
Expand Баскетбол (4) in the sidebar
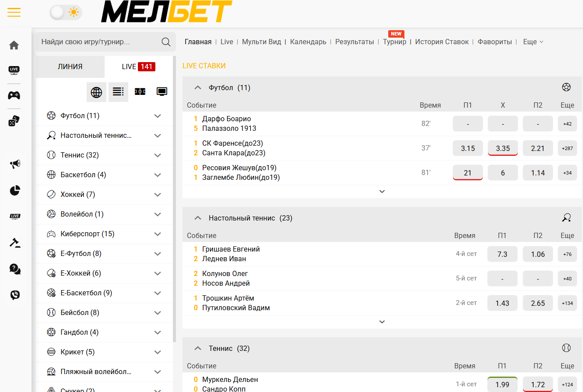tap(158, 175)
